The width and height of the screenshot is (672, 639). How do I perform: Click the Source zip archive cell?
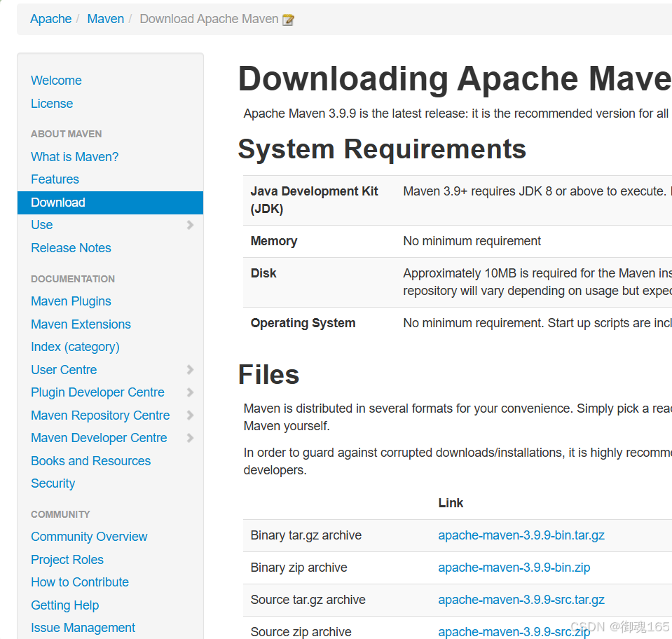click(x=301, y=632)
